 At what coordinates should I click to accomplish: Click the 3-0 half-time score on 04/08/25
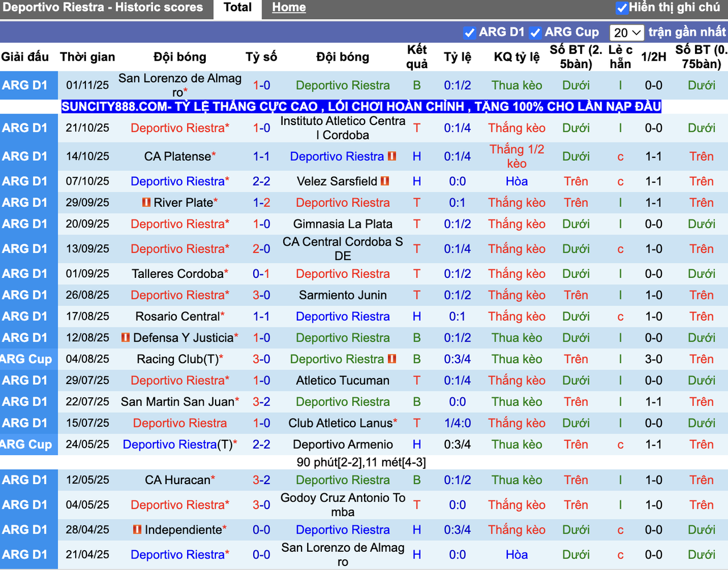coord(653,359)
